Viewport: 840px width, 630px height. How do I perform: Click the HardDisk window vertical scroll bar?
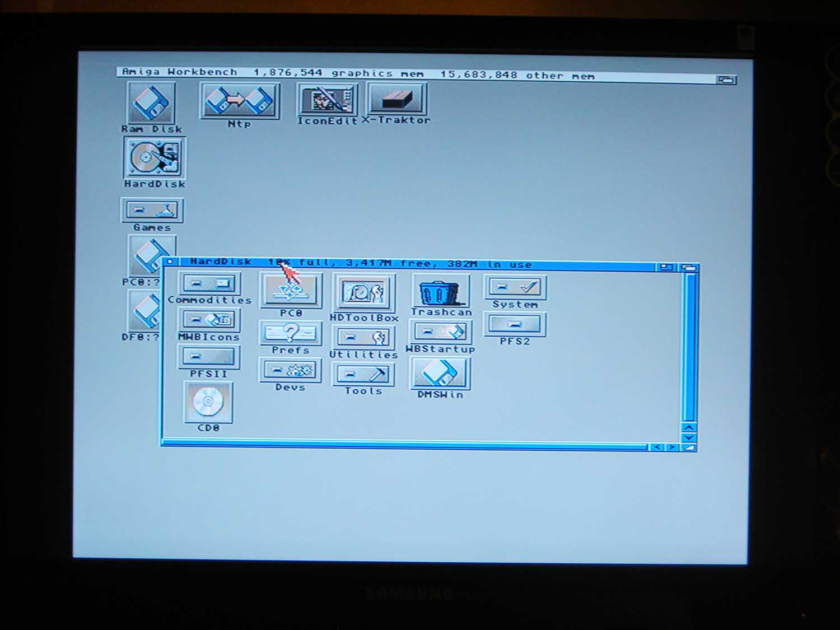click(x=689, y=347)
